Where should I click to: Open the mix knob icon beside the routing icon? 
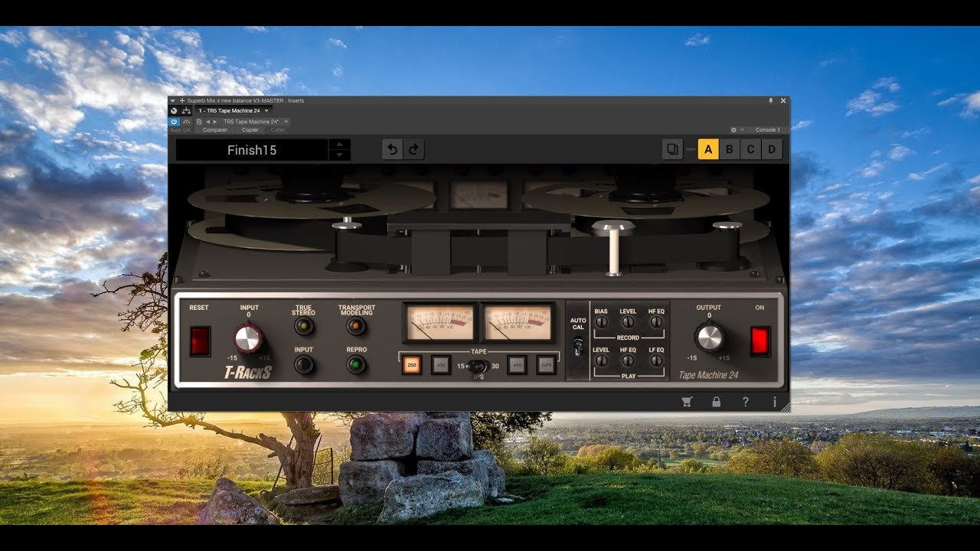(174, 111)
